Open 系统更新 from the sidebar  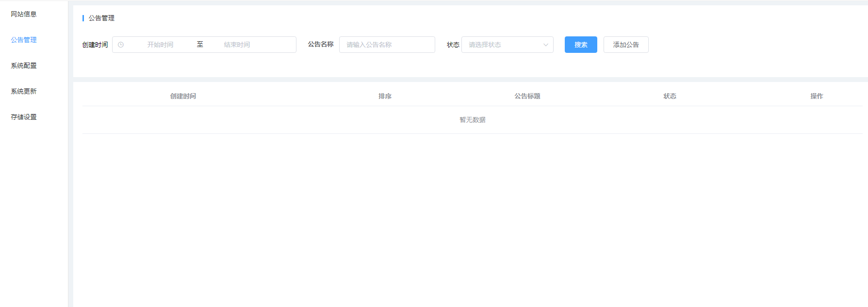[x=24, y=91]
